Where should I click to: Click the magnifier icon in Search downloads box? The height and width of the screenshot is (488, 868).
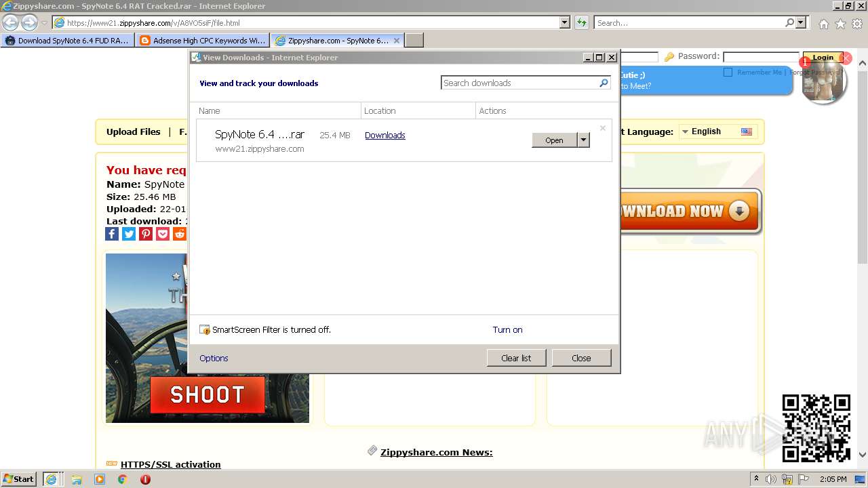tap(604, 83)
